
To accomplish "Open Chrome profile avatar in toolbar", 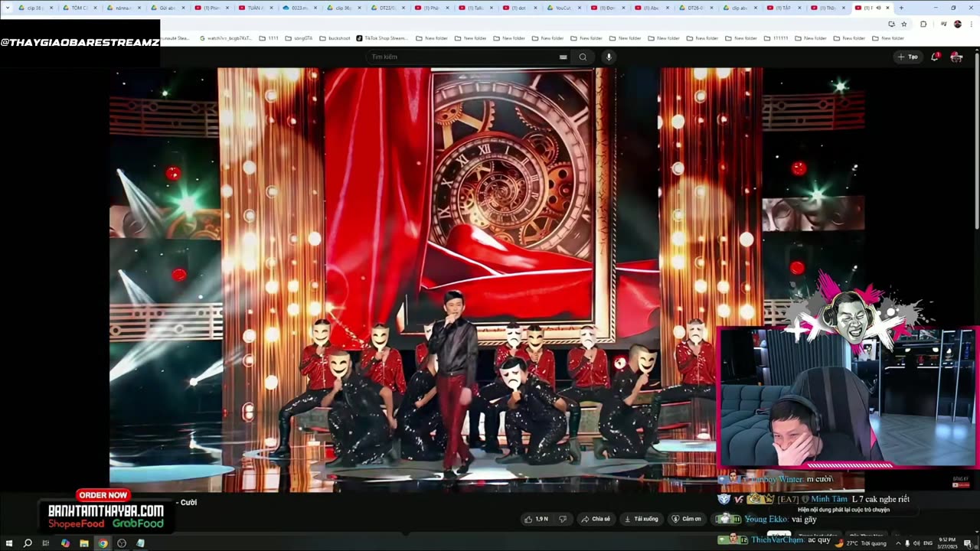I will pos(957,24).
